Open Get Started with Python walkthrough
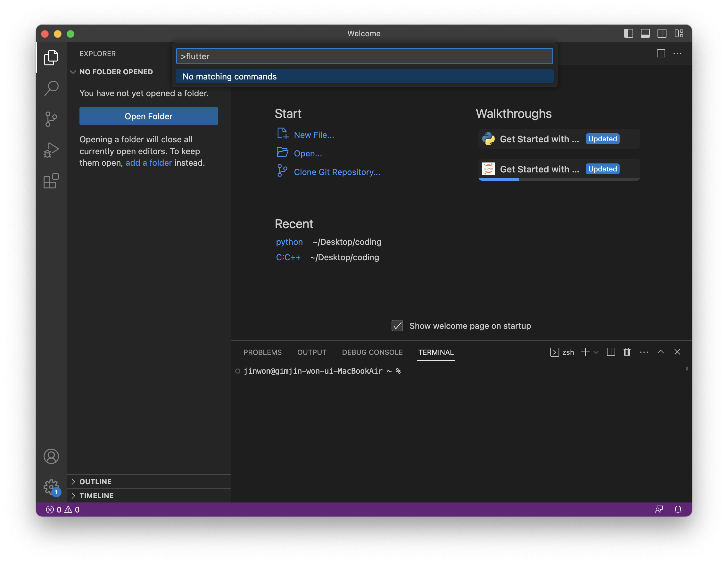The width and height of the screenshot is (728, 564). pos(559,139)
